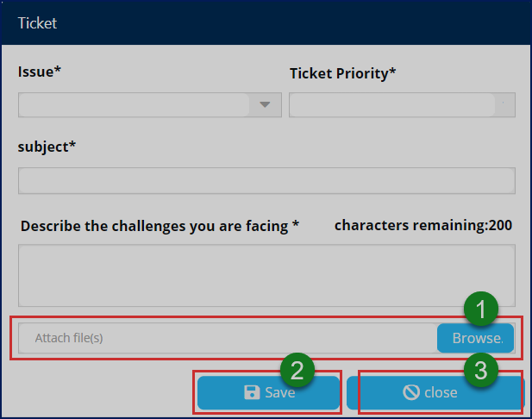Click the Attach file(s) field
The image size is (532, 419).
tap(224, 338)
